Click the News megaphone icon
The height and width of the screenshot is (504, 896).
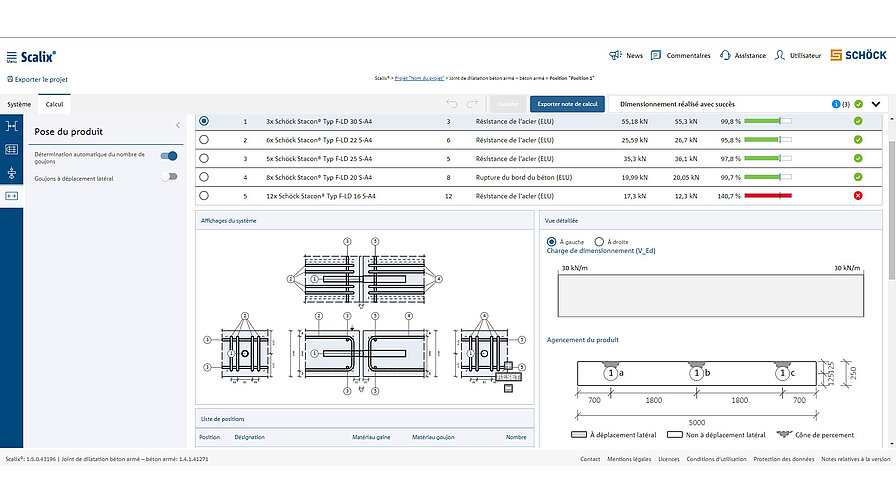(615, 56)
